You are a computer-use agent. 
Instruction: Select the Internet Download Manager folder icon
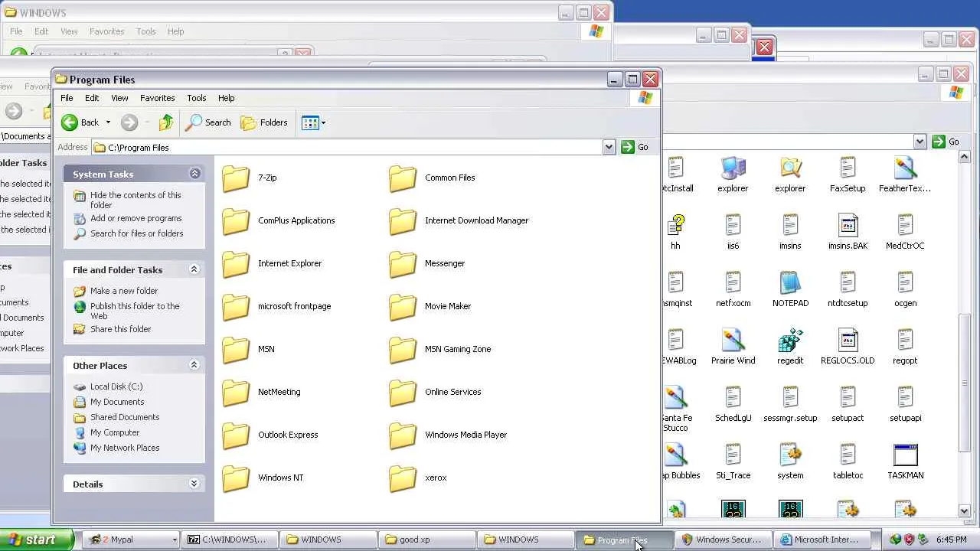tap(403, 221)
